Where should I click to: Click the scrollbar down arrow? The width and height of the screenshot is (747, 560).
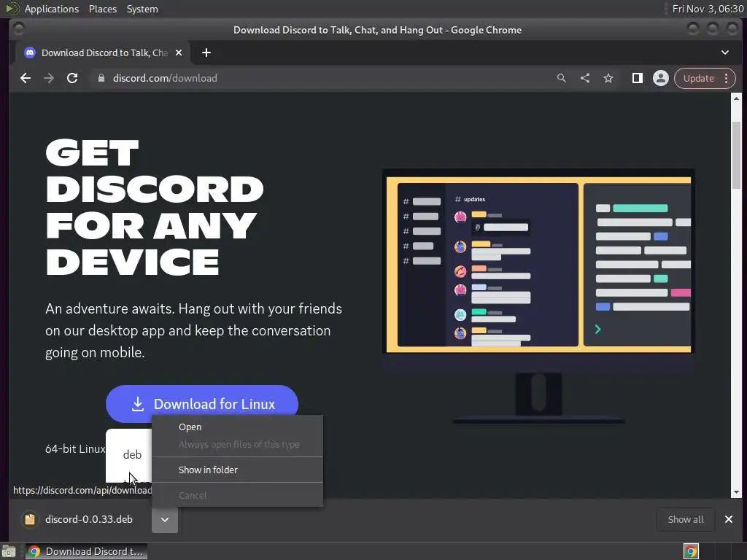click(737, 492)
